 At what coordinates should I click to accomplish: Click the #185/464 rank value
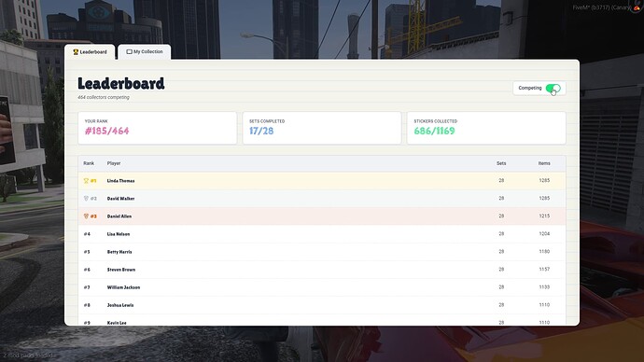(106, 131)
